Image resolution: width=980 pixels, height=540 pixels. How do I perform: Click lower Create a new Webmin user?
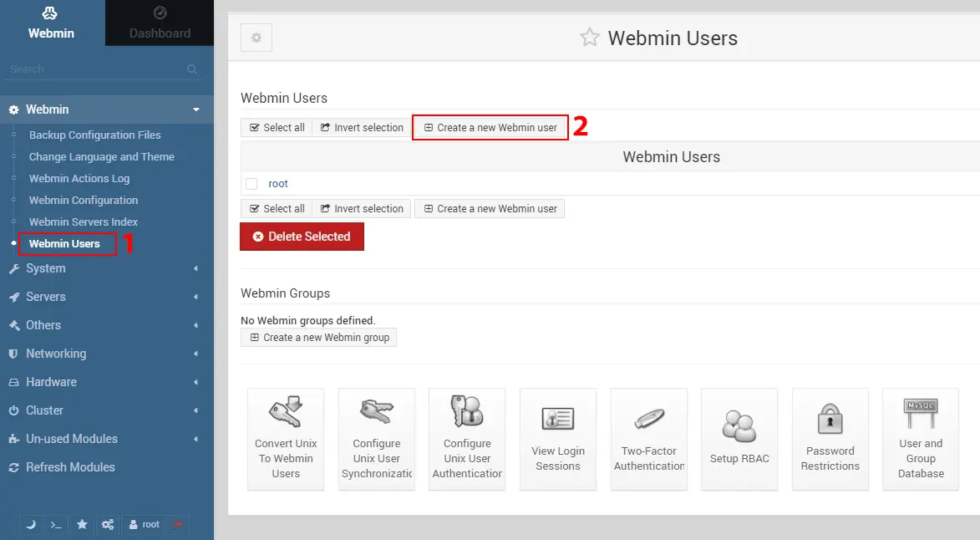(x=490, y=209)
